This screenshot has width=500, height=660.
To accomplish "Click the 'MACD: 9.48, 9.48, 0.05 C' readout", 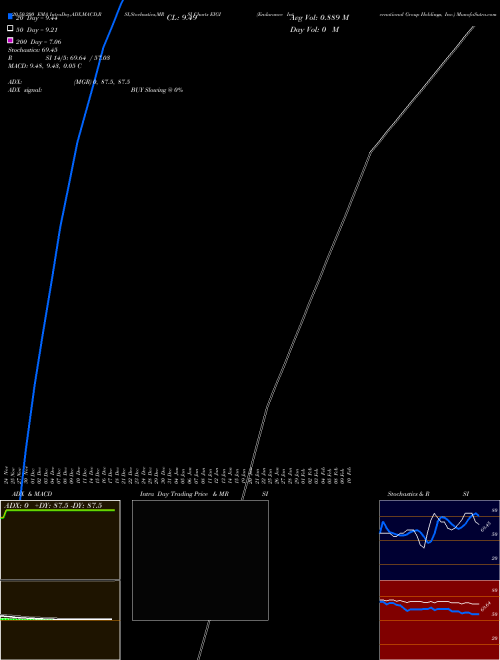I will 45,66.
